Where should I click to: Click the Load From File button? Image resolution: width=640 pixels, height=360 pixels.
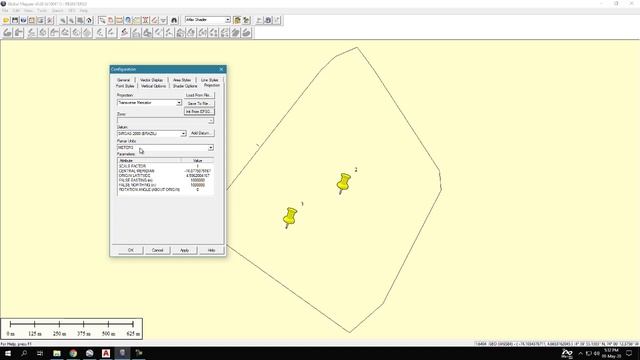tap(199, 95)
